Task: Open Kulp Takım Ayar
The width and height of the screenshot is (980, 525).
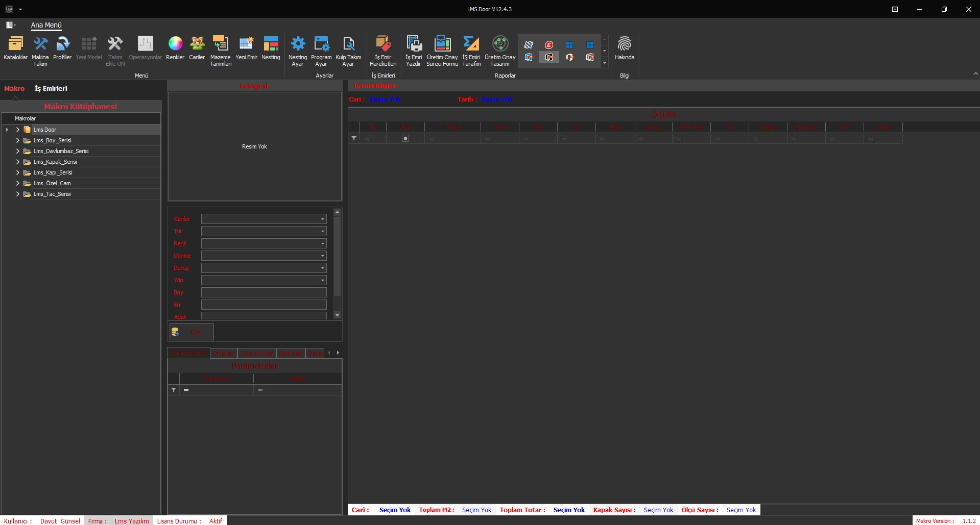Action: pyautogui.click(x=348, y=51)
